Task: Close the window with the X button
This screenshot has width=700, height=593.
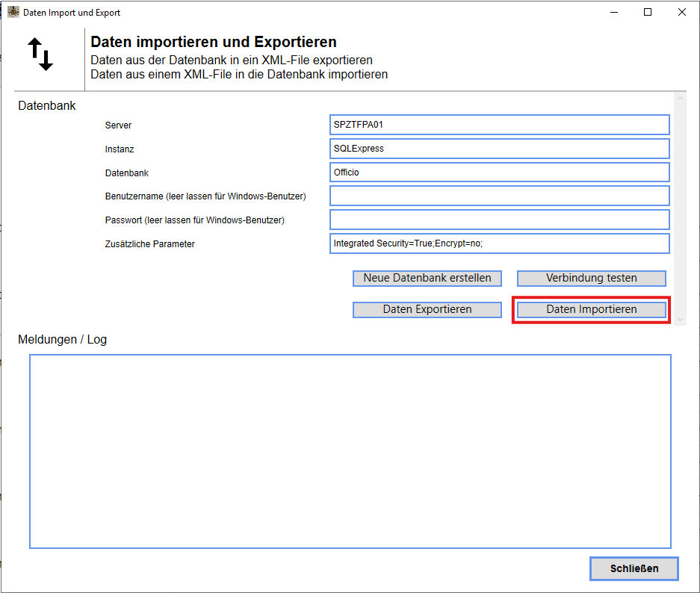Action: click(682, 13)
